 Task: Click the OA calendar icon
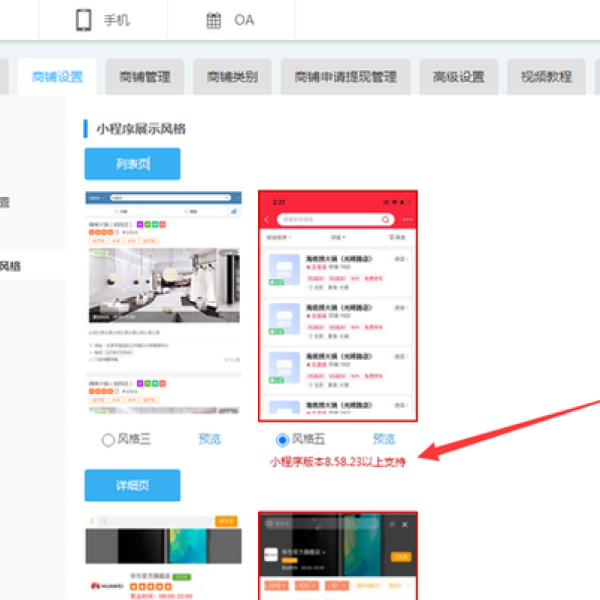click(214, 20)
